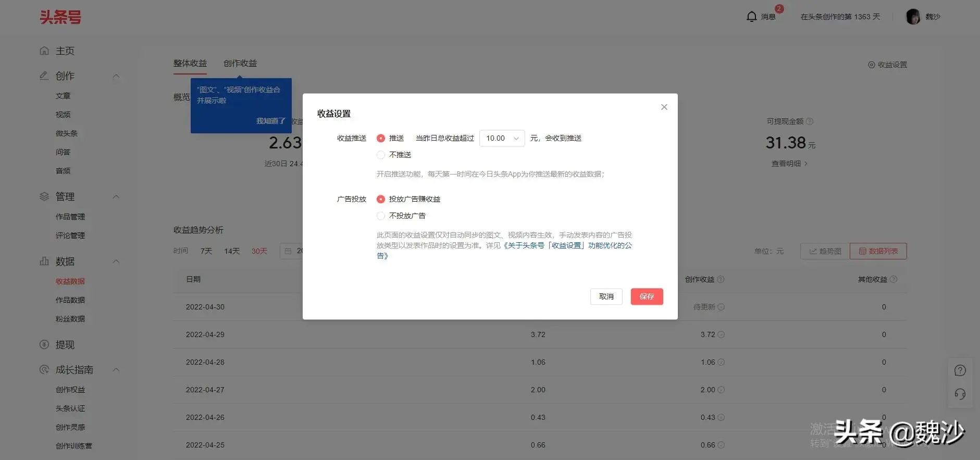Switch to the 创作收益 tab

pos(240,64)
